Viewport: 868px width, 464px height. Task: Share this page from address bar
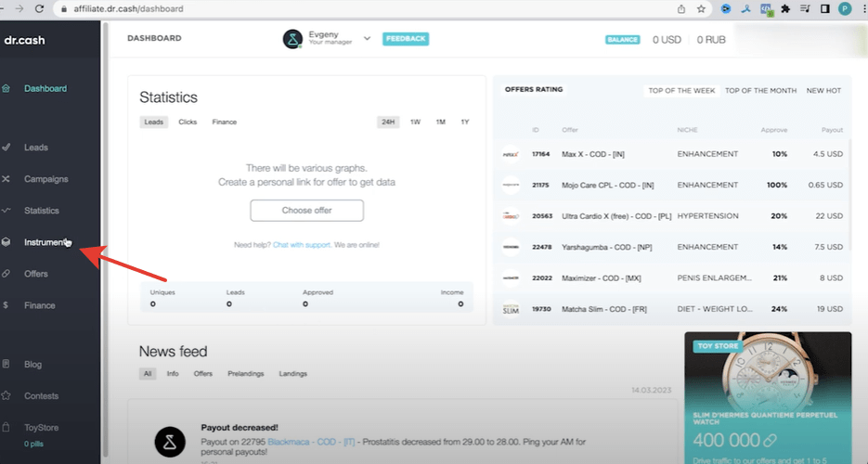681,9
